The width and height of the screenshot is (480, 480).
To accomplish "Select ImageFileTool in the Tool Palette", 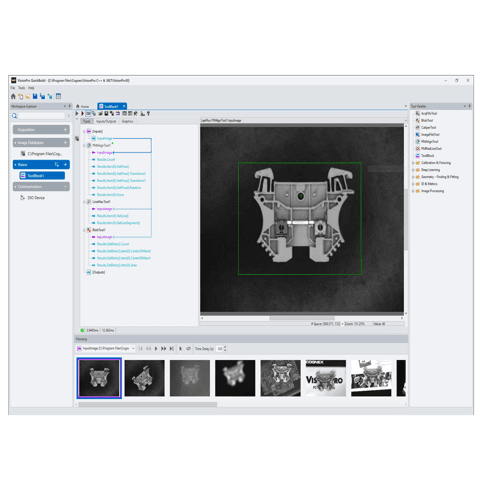I will [x=428, y=134].
